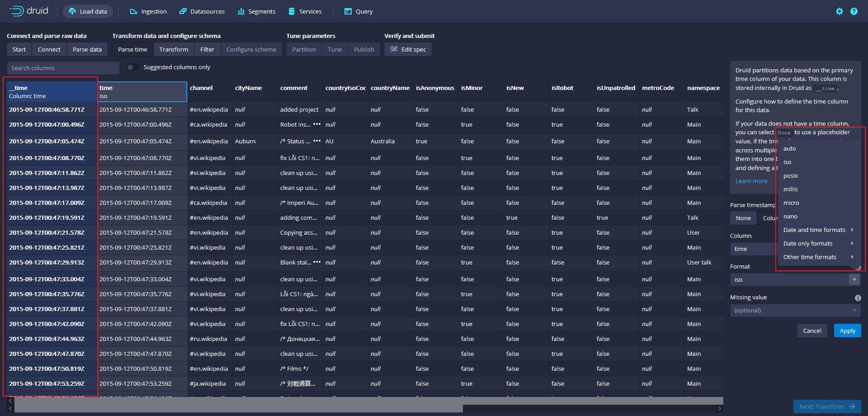This screenshot has width=868, height=416.
Task: Select the __time column header
Action: (x=52, y=92)
